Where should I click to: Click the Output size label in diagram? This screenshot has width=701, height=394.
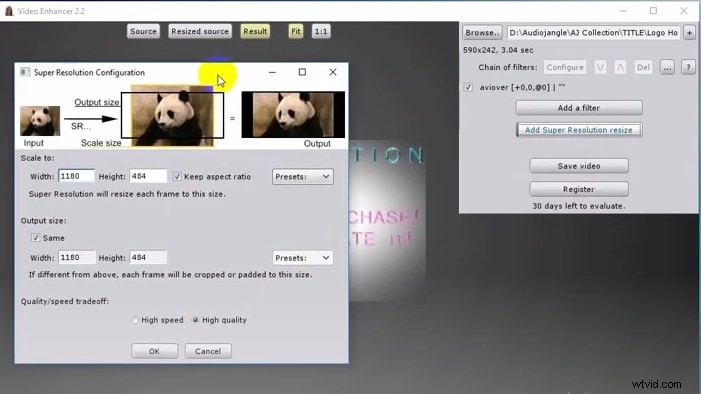point(97,102)
